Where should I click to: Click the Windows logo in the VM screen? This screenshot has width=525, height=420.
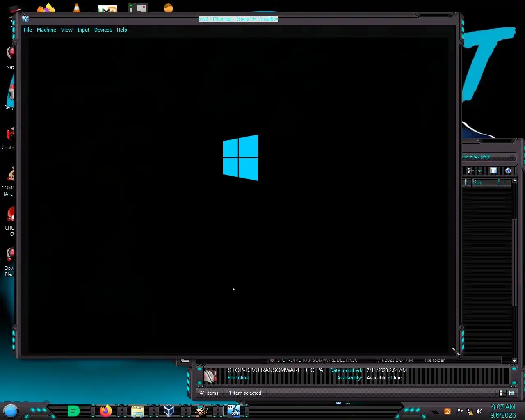(x=240, y=157)
